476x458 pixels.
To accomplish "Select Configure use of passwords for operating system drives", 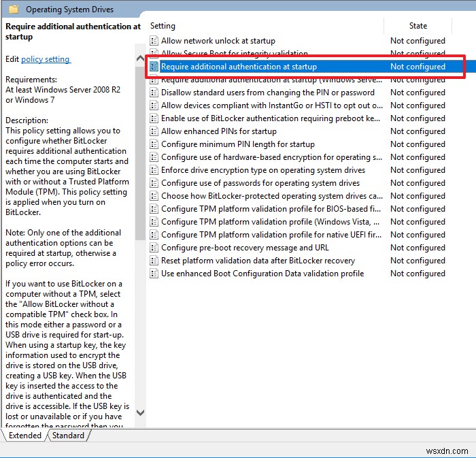I will (x=260, y=183).
